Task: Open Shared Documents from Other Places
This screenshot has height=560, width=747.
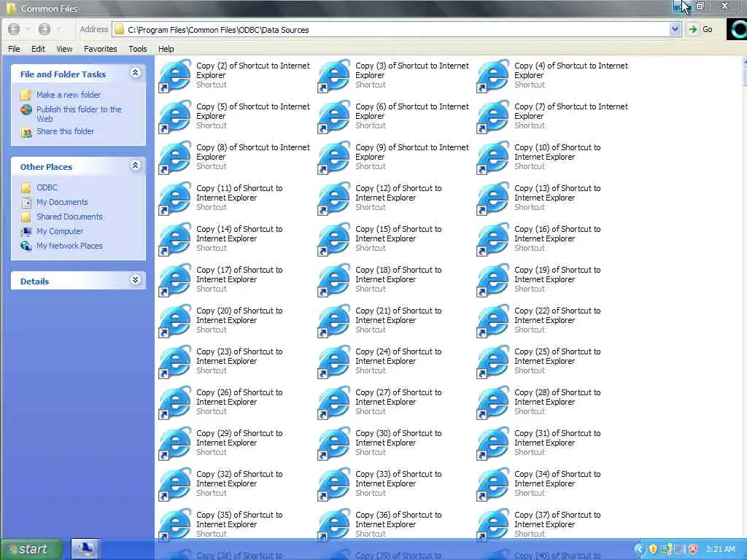Action: point(69,217)
